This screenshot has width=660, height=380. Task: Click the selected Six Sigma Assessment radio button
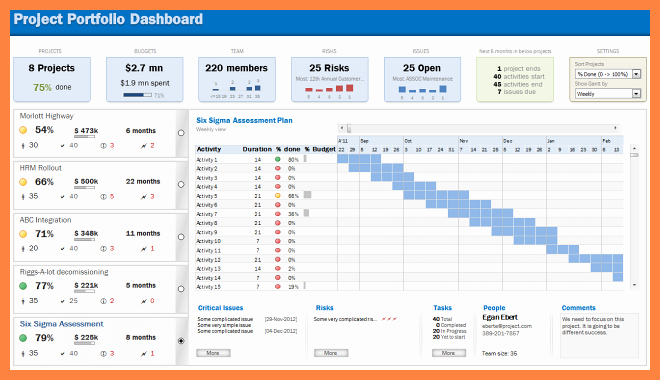(x=181, y=341)
